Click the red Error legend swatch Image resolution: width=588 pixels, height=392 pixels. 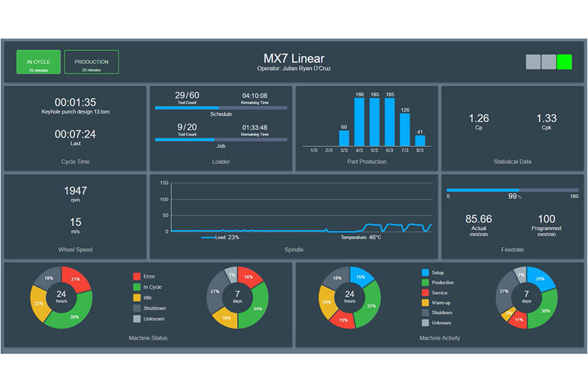[137, 276]
